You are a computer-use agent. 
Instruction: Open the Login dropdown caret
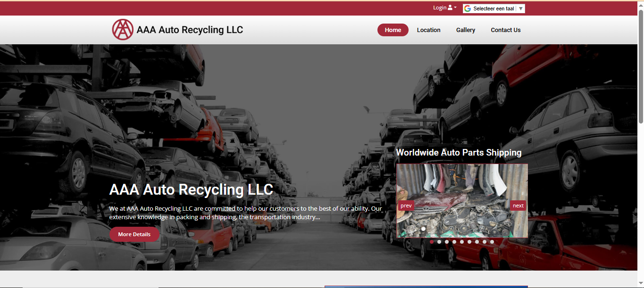pos(455,8)
